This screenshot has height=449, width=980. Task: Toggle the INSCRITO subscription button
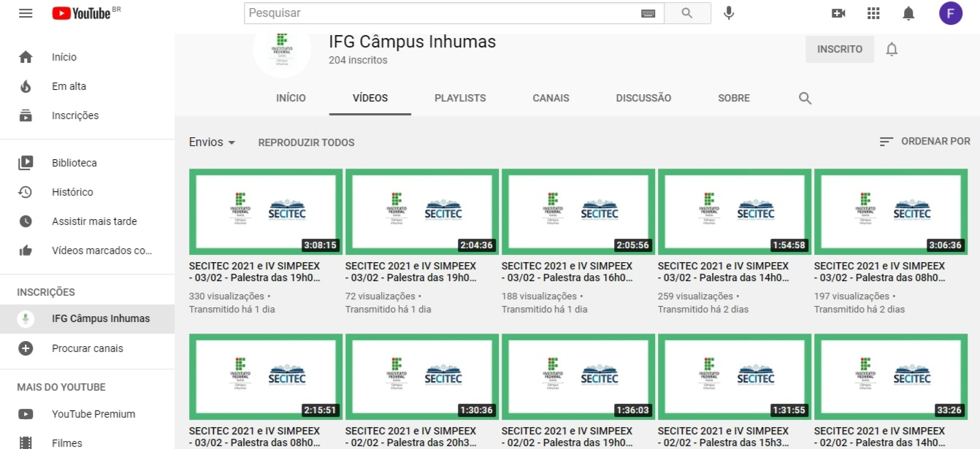(x=839, y=50)
